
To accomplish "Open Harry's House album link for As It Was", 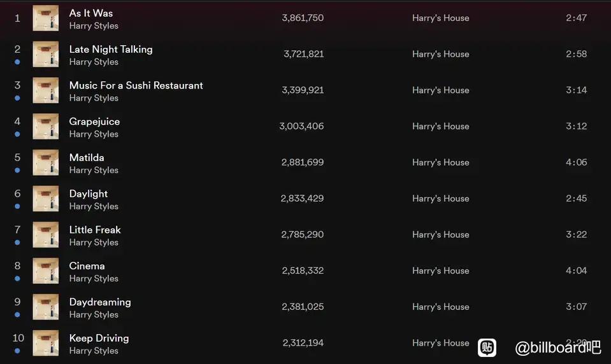I will 441,18.
